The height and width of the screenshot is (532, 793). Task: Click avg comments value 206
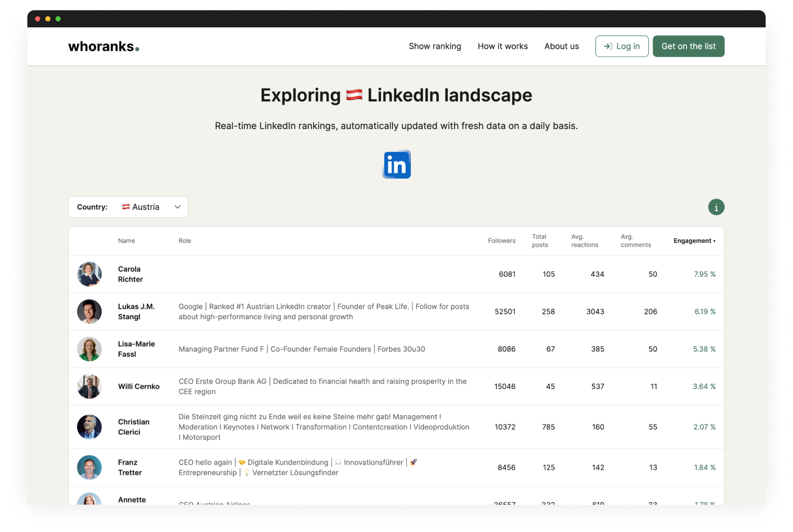point(651,312)
